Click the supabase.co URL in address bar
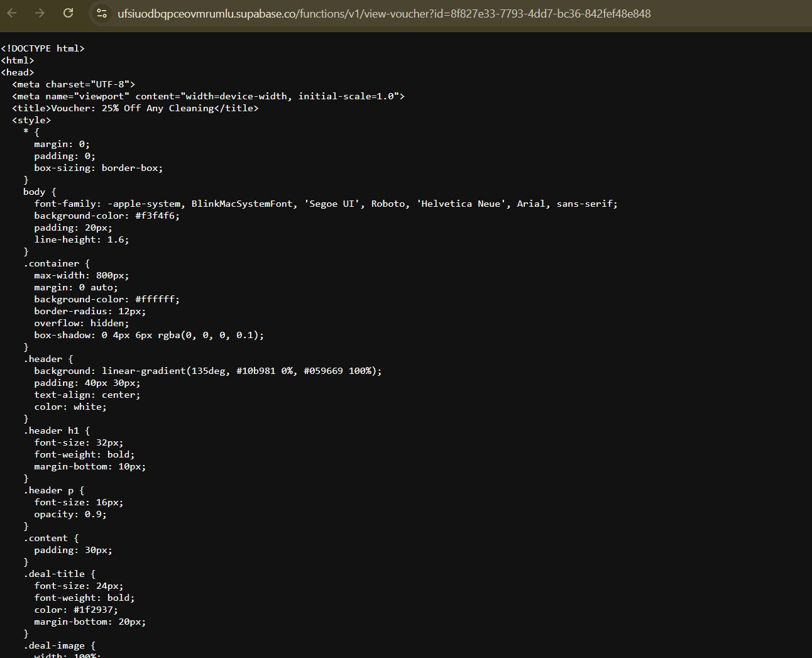 [x=383, y=14]
